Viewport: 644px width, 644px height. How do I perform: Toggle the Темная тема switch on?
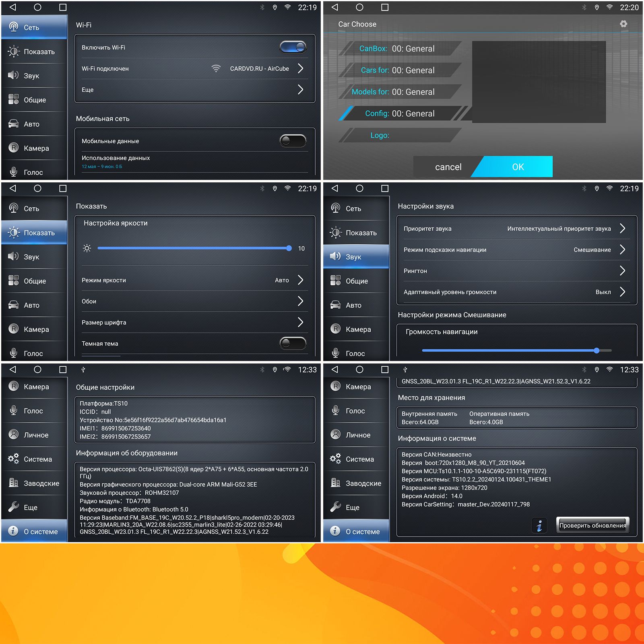[293, 343]
